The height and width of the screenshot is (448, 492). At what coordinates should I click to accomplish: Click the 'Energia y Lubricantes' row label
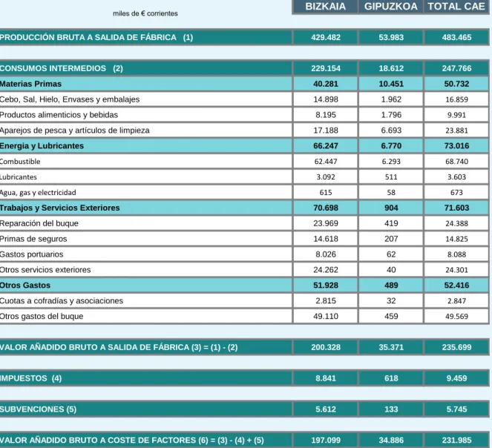(x=42, y=146)
